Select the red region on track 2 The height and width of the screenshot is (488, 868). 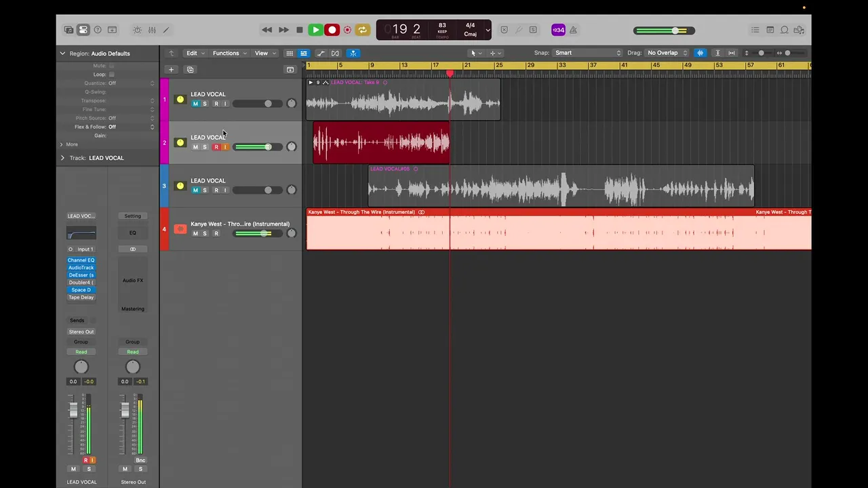[381, 142]
